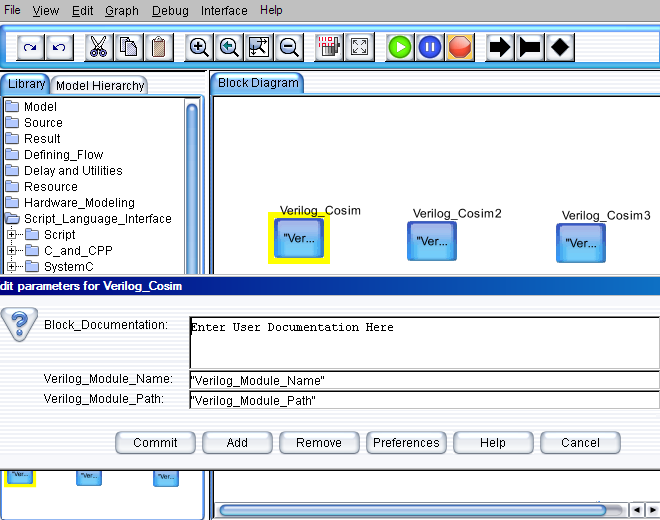Click the Block_Documentation text area
Image resolution: width=660 pixels, height=520 pixels.
[424, 343]
